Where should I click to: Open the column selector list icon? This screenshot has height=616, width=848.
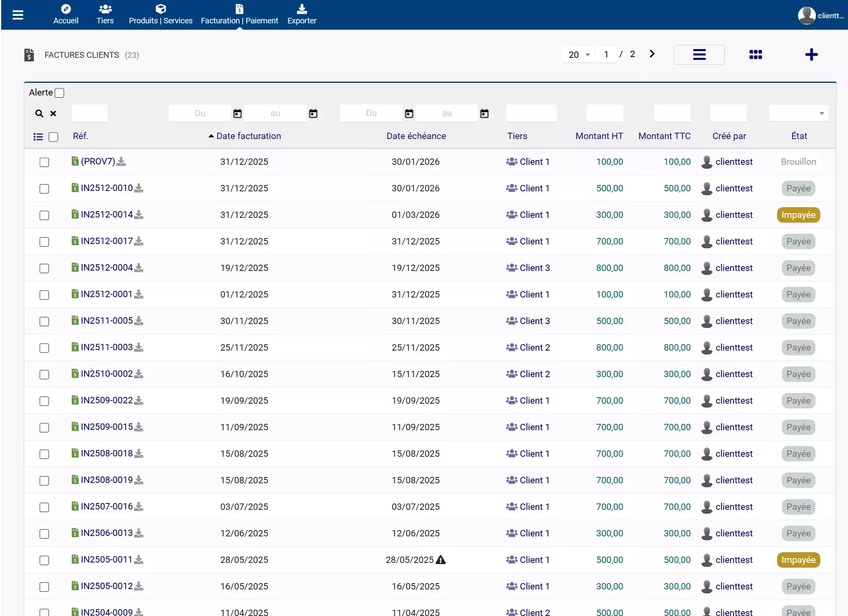pos(38,137)
